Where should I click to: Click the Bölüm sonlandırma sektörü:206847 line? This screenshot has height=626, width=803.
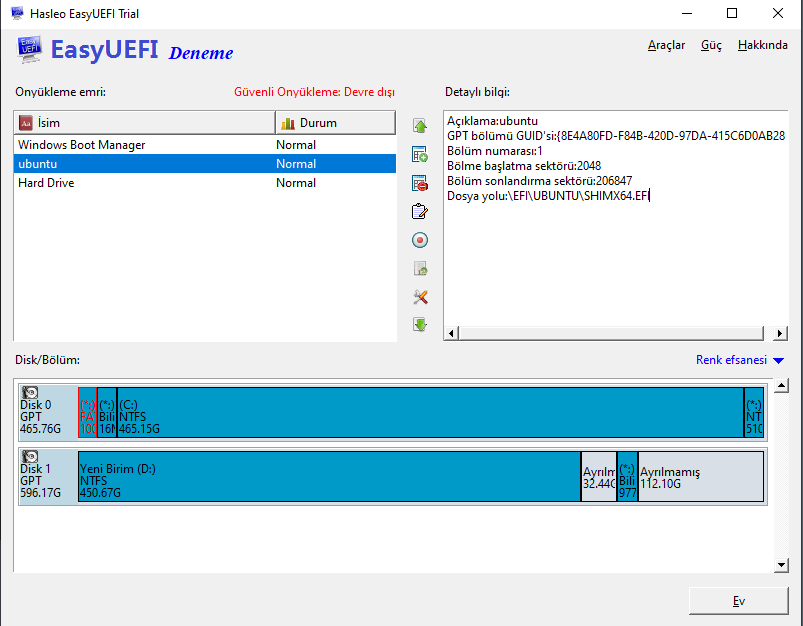click(x=539, y=181)
